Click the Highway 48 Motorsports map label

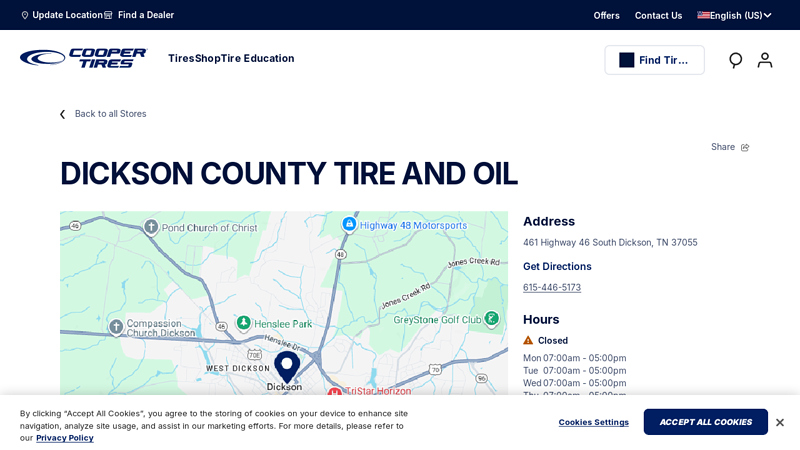413,225
